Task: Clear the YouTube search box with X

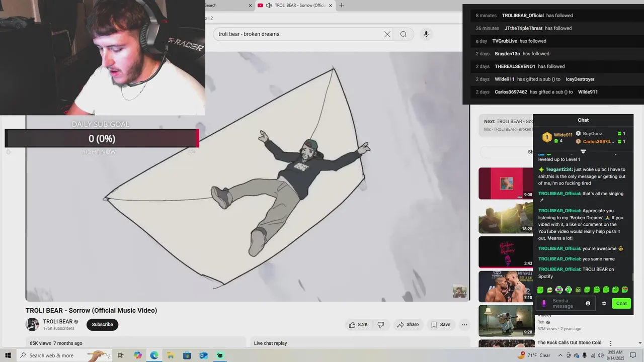Action: pos(387,34)
